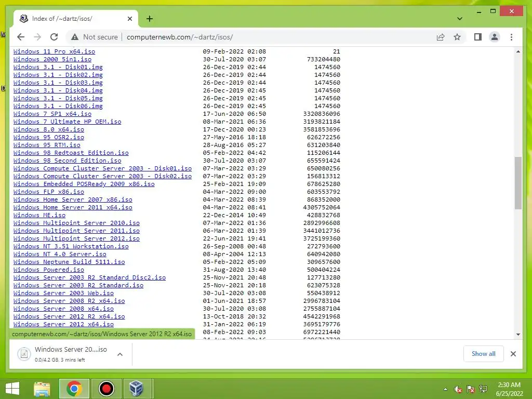Reload the current page
Viewport: 532px width, 399px height.
[x=54, y=37]
